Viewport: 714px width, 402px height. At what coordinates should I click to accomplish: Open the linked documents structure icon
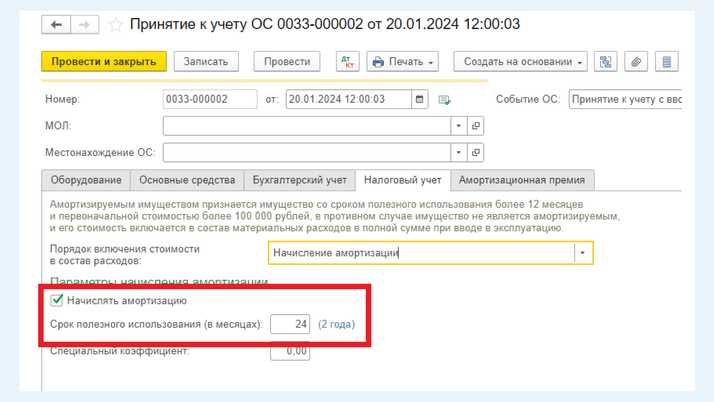pyautogui.click(x=606, y=61)
